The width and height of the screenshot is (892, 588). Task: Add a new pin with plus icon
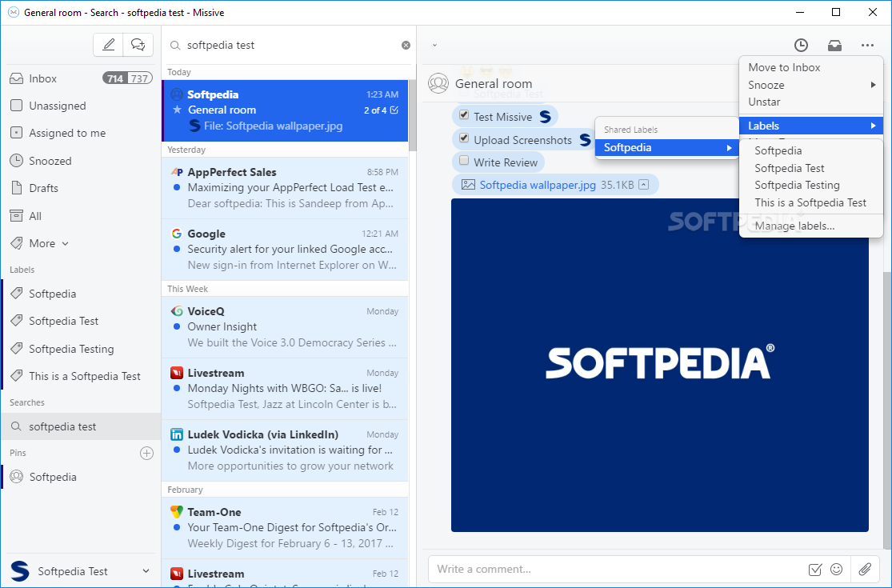point(146,454)
